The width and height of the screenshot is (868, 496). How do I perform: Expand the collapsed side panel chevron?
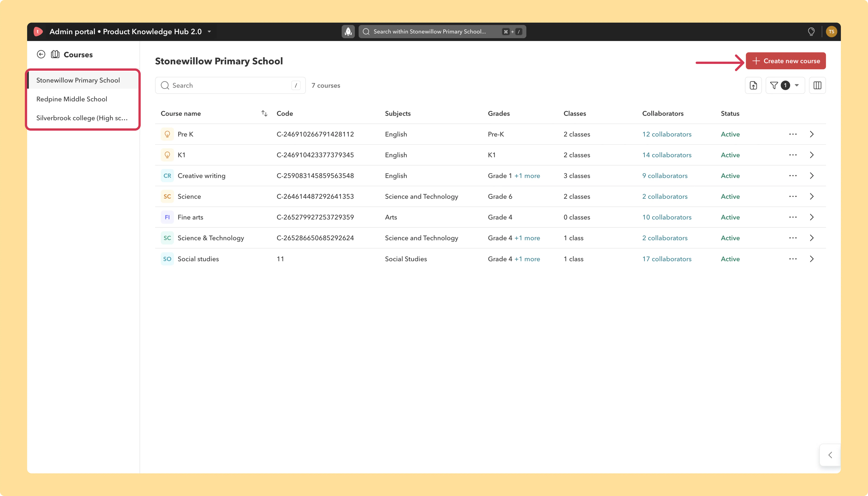click(830, 455)
